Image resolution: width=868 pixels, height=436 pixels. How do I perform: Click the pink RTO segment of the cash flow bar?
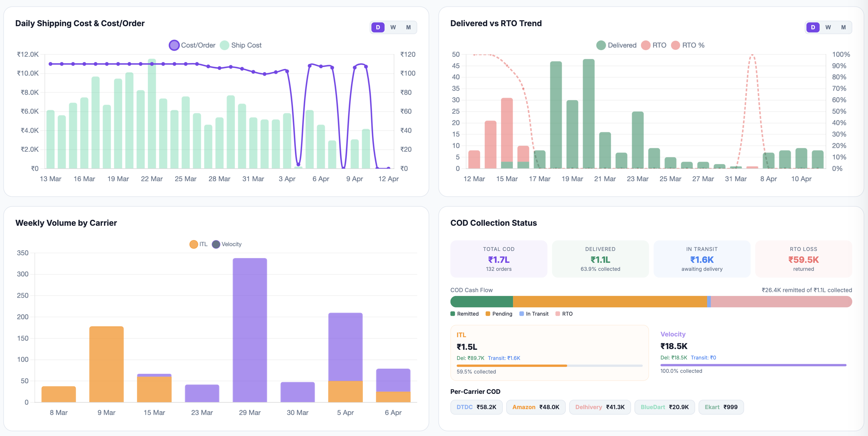781,302
